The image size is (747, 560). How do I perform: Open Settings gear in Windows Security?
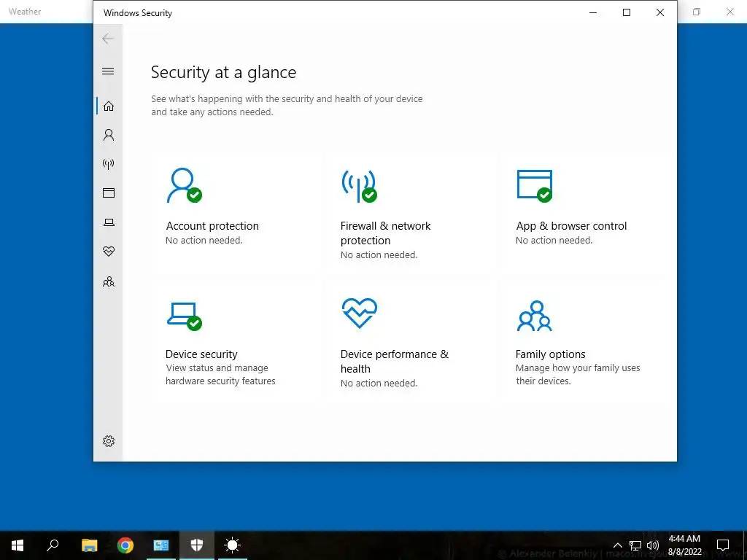tap(109, 441)
